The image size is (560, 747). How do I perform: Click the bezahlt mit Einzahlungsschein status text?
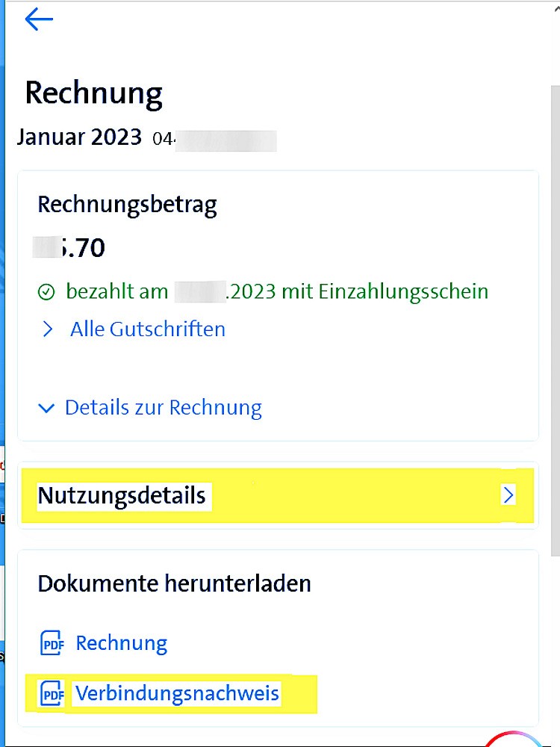(x=277, y=291)
